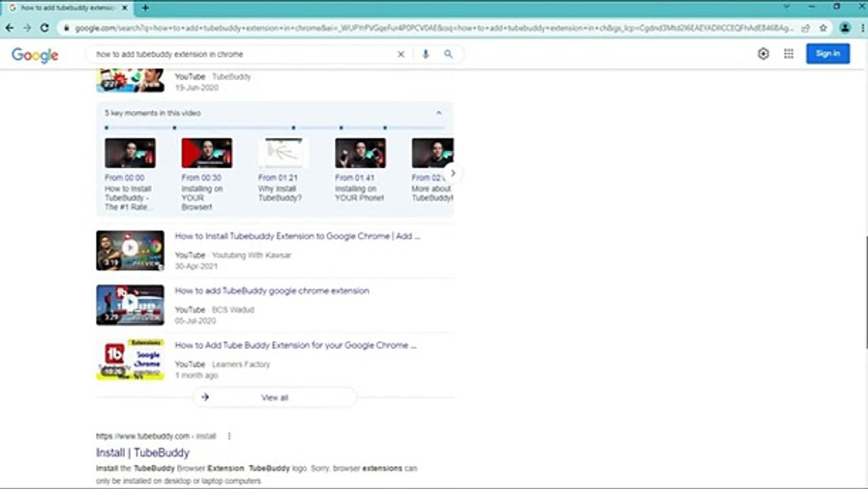Click the top video thumbnail by TubeBuddy

(x=130, y=80)
